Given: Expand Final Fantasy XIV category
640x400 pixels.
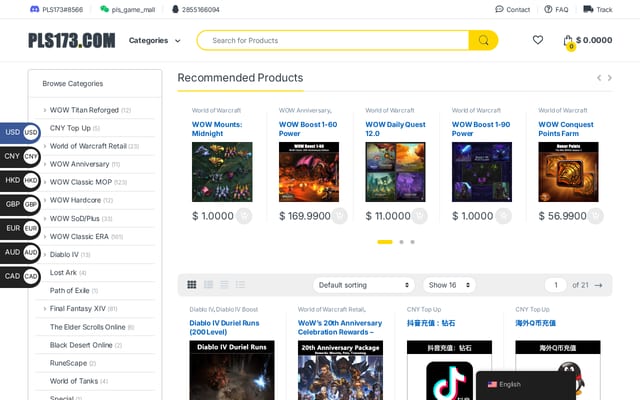Looking at the screenshot, I should click(x=44, y=309).
